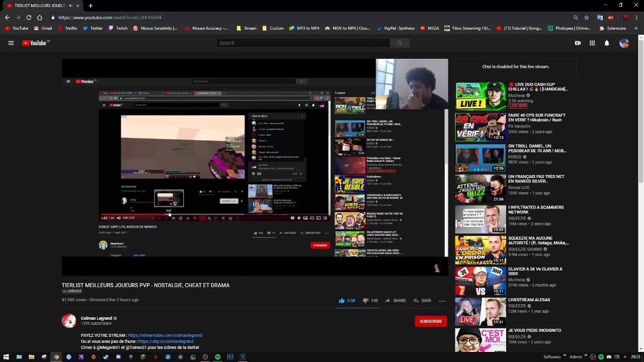Open the notifications bell
This screenshot has width=644, height=362.
pos(607,43)
